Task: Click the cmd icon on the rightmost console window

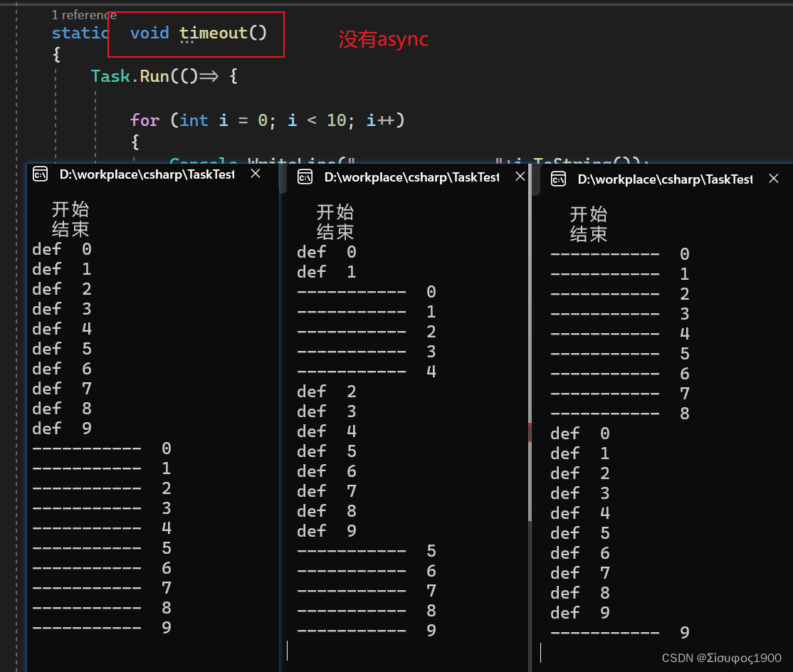Action: (x=560, y=179)
